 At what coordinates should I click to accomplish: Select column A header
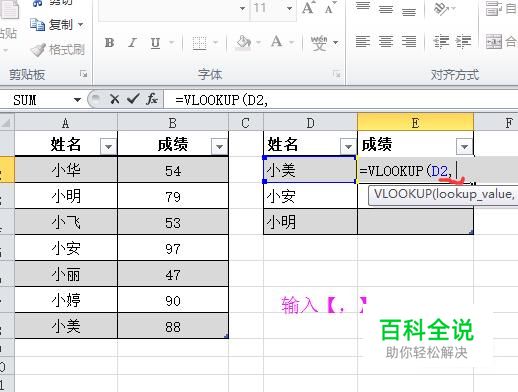coord(66,123)
